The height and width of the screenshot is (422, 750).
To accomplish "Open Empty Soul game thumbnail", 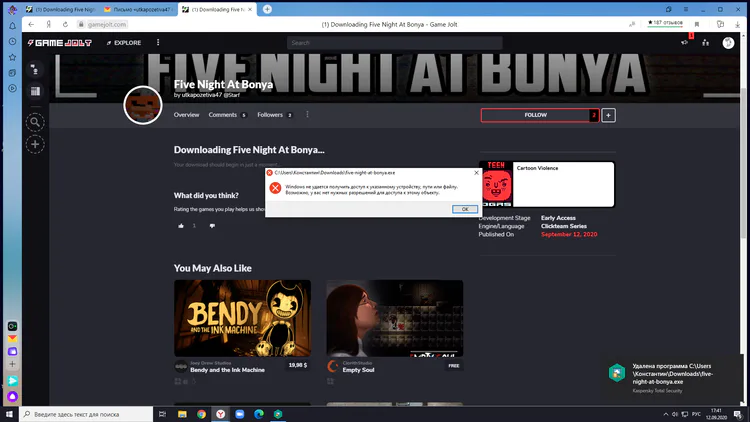I will 395,318.
